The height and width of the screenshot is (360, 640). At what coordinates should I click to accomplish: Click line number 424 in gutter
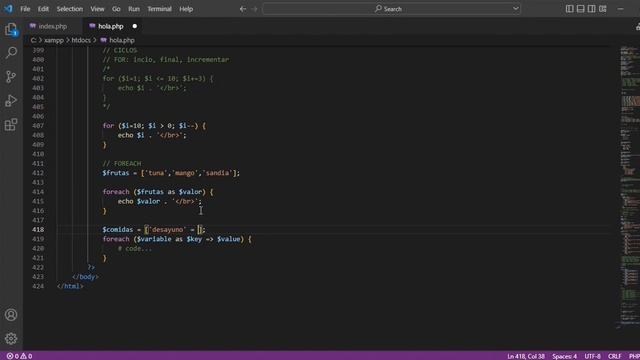(38, 286)
